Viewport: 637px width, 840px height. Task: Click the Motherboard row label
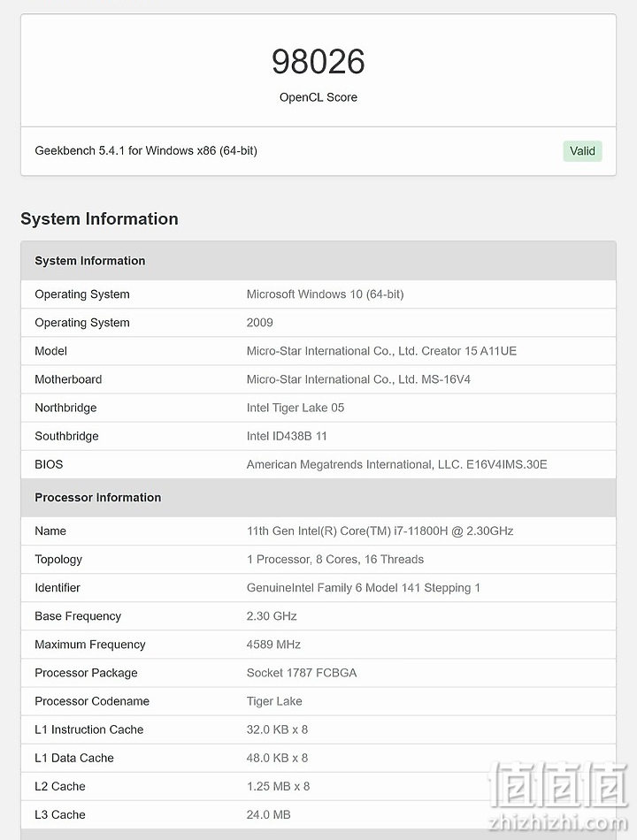68,379
